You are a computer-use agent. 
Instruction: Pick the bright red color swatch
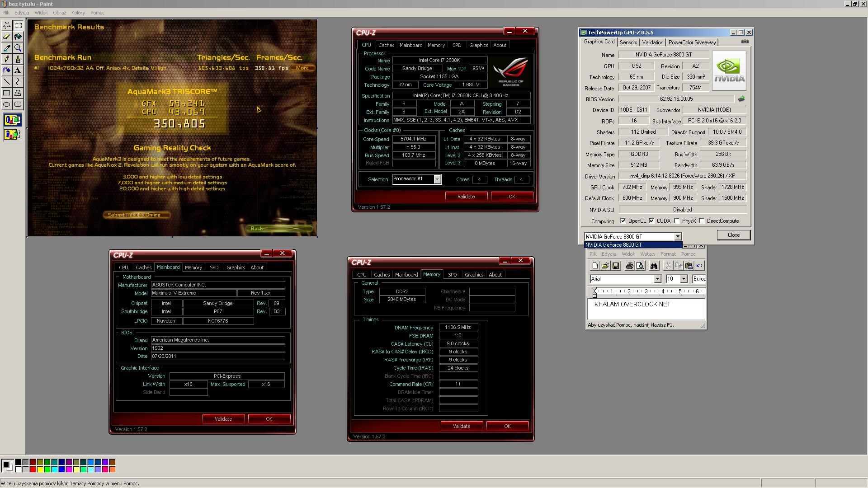pyautogui.click(x=33, y=469)
